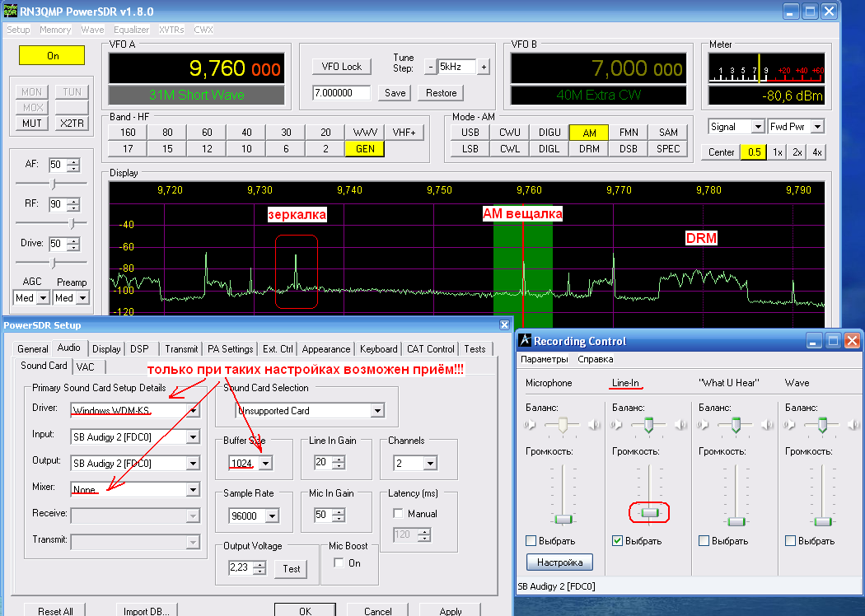
Task: Open the Параметры menu in Recording Control
Action: point(544,359)
